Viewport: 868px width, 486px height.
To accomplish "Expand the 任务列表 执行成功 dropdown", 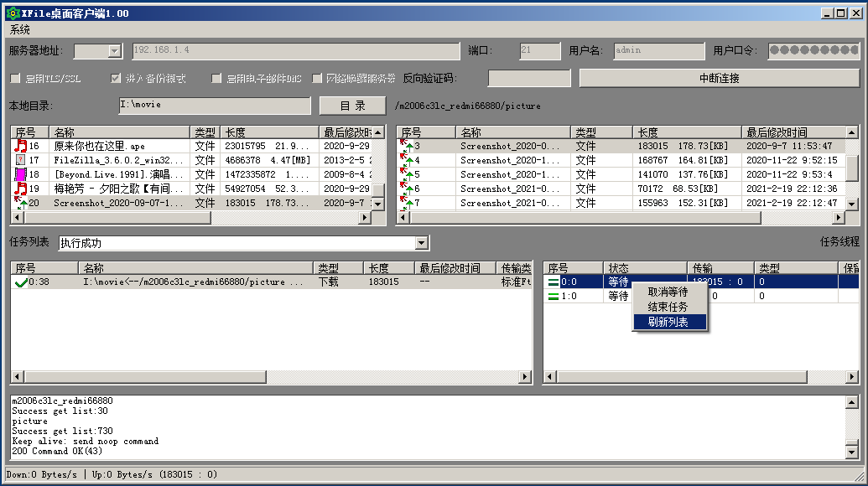I will [x=422, y=243].
